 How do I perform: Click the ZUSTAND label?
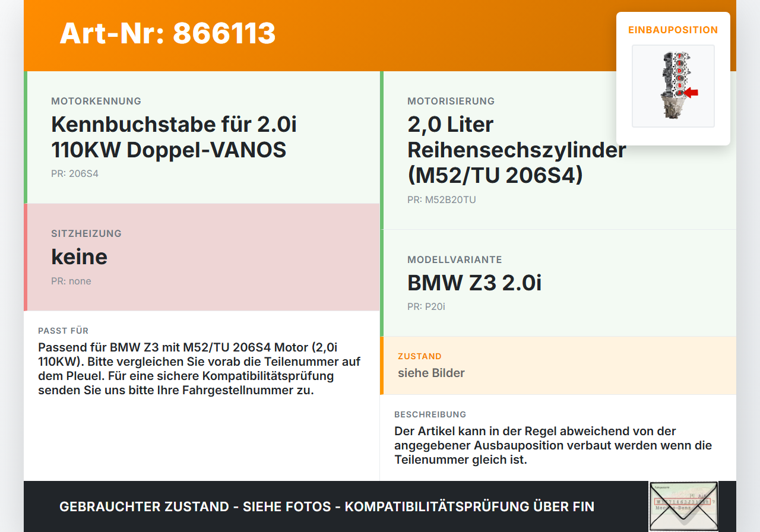420,356
